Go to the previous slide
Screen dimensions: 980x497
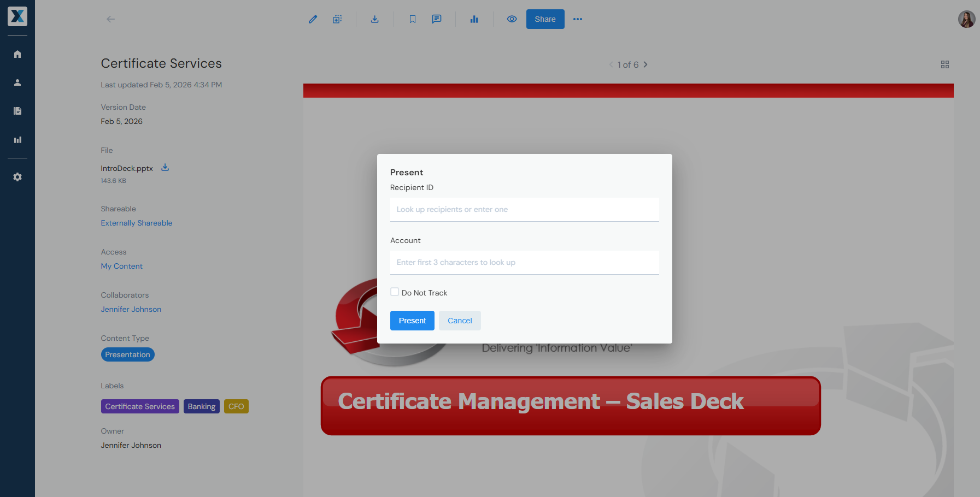(611, 64)
